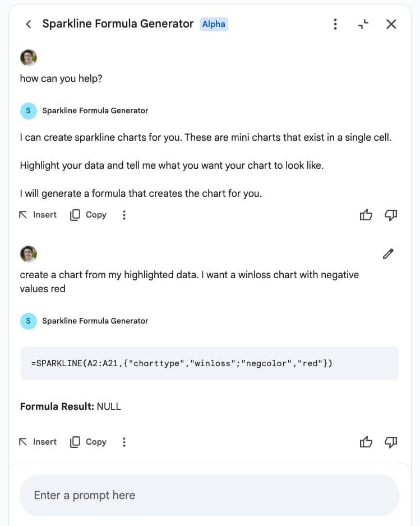Give a thumbs down to the first response
Viewport: 420px width, 526px height.
coord(391,215)
